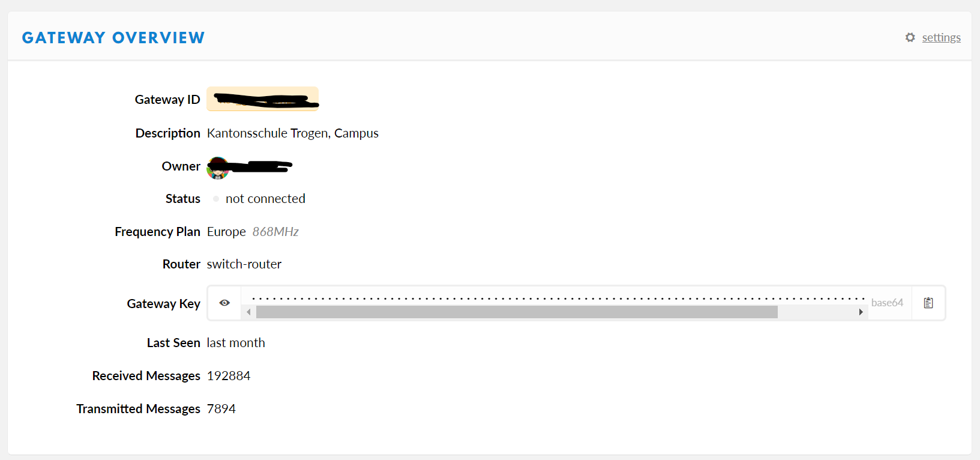Click the Kantonsschule Trogen description text
The height and width of the screenshot is (460, 980).
pyautogui.click(x=293, y=133)
